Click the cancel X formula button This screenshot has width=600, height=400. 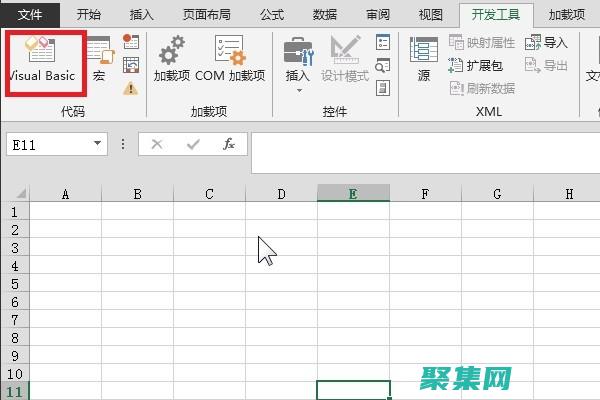(x=157, y=144)
